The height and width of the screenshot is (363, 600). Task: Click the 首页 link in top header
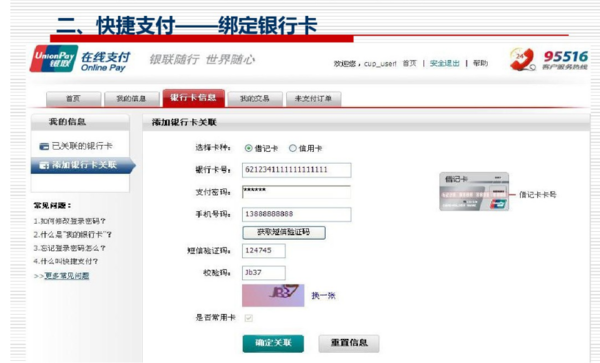[409, 63]
